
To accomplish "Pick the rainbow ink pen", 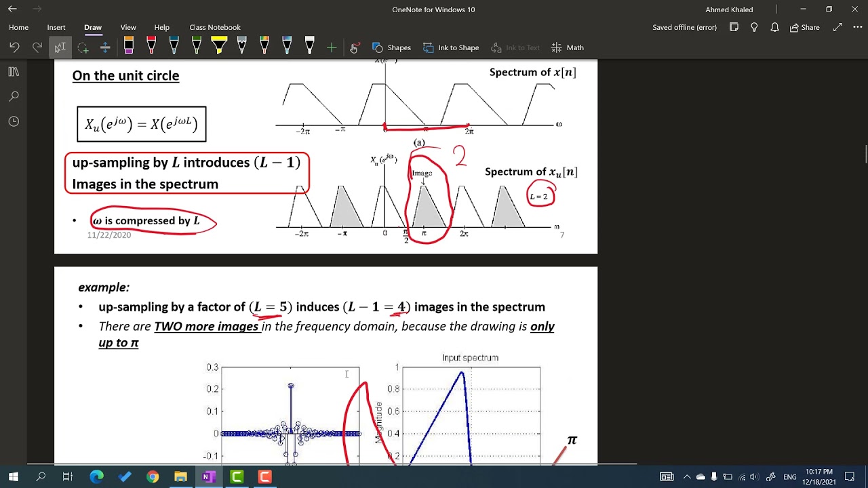I will [264, 46].
